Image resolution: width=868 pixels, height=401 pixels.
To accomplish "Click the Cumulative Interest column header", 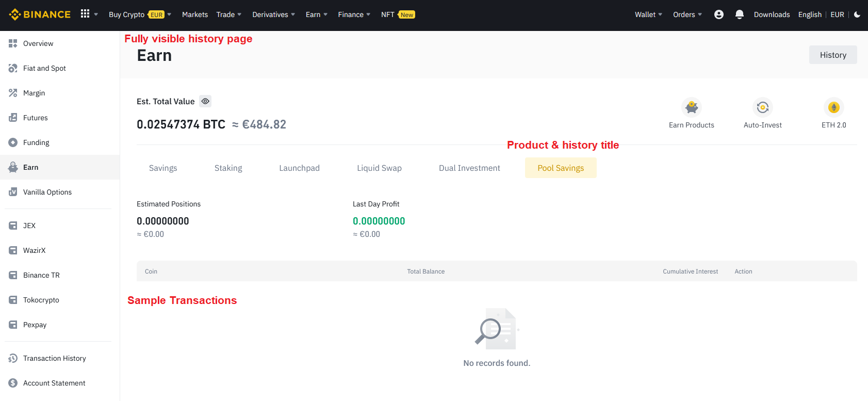I will click(x=691, y=271).
